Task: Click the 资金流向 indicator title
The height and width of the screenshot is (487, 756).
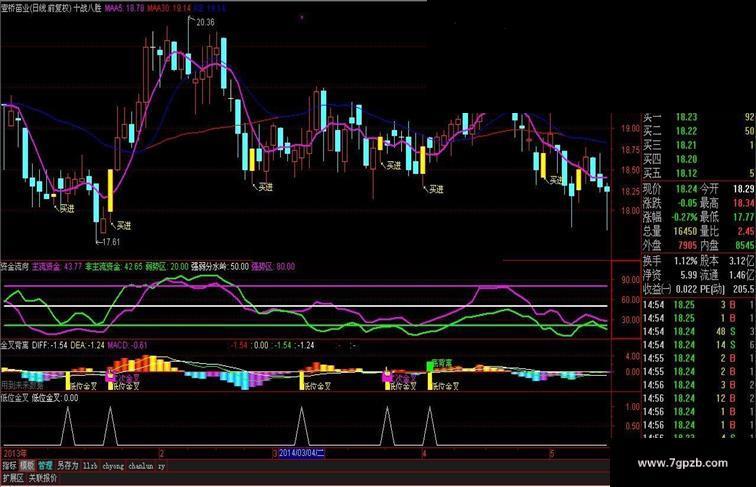Action: pos(14,266)
